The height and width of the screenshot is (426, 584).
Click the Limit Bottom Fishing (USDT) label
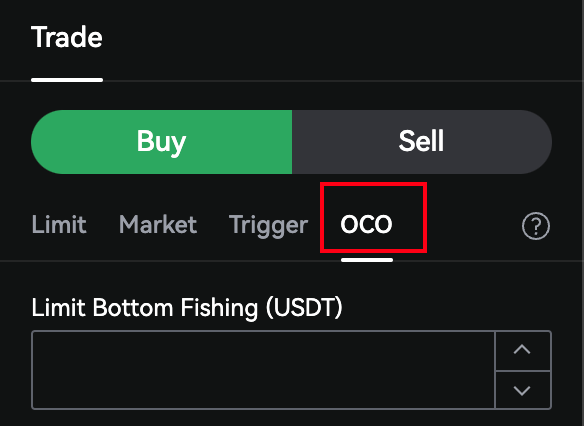[187, 308]
